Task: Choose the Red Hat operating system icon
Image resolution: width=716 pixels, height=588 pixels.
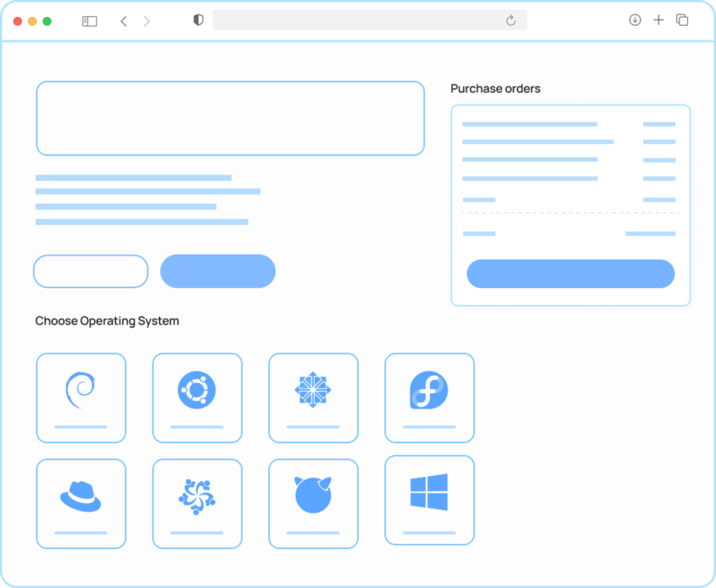Action: click(80, 496)
